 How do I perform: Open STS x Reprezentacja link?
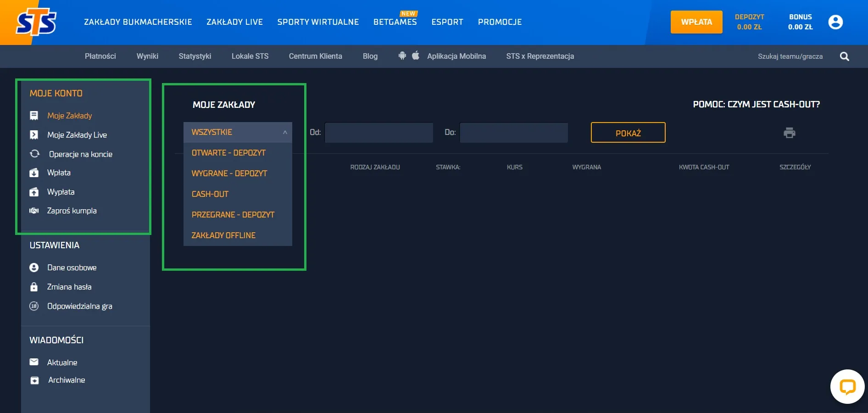pyautogui.click(x=540, y=56)
